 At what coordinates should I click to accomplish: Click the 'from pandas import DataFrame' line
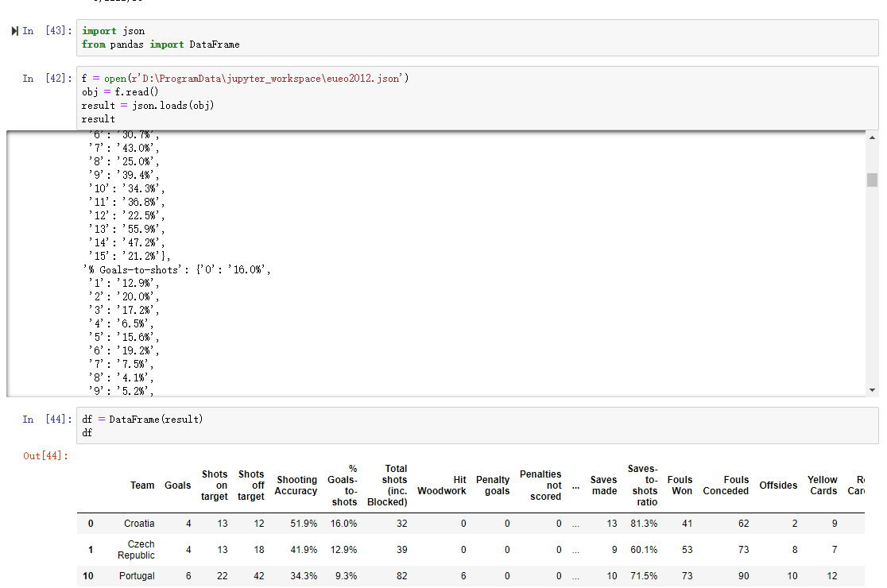161,44
